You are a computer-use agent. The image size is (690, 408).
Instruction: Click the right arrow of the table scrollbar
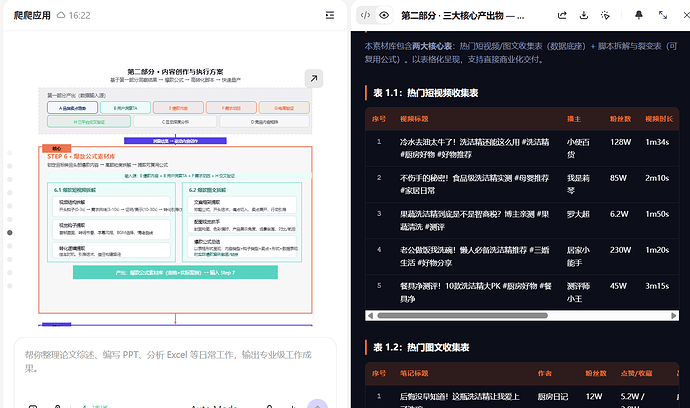(673, 316)
